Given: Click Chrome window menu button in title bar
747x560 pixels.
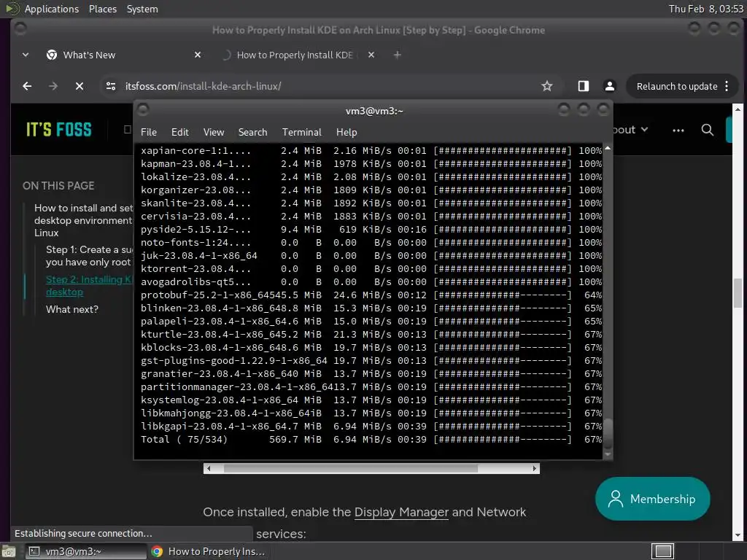Looking at the screenshot, I should [20, 29].
